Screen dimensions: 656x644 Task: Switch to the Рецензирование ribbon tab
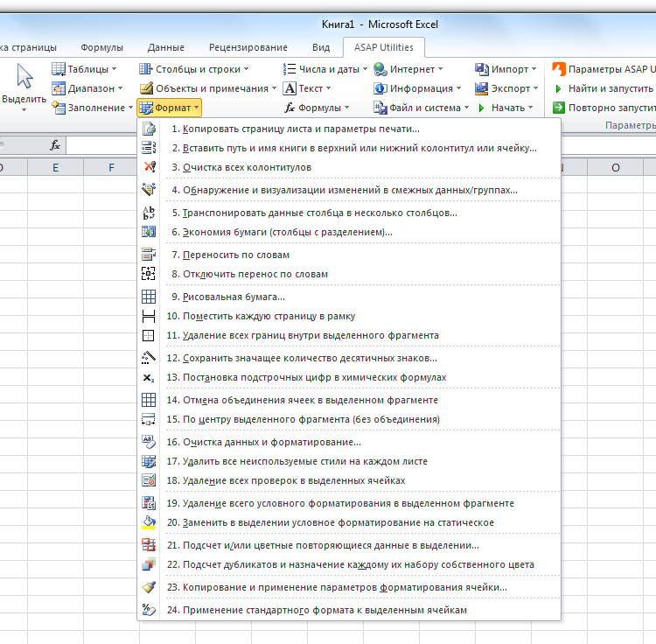point(248,47)
